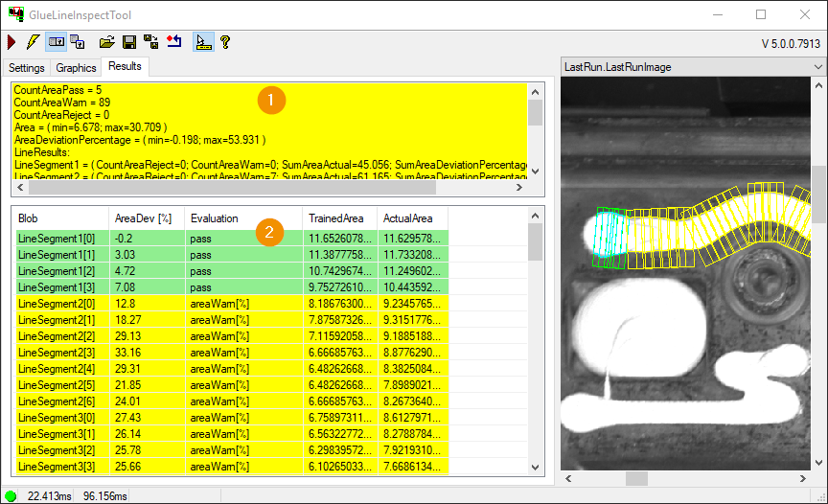Open help with the question mark icon
The image size is (828, 504).
click(225, 42)
